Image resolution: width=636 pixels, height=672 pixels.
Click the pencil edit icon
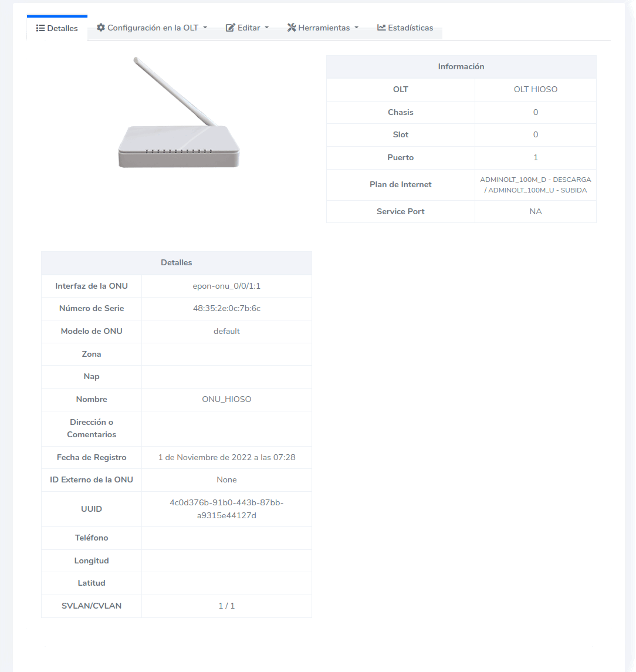pyautogui.click(x=230, y=28)
